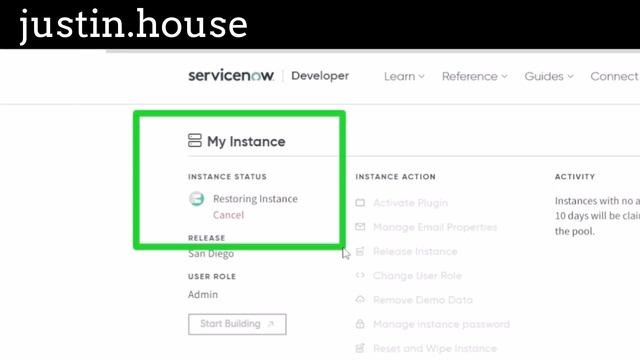This screenshot has width=640, height=360.
Task: Click the Reset and Wipe Instance icon
Action: tap(360, 348)
